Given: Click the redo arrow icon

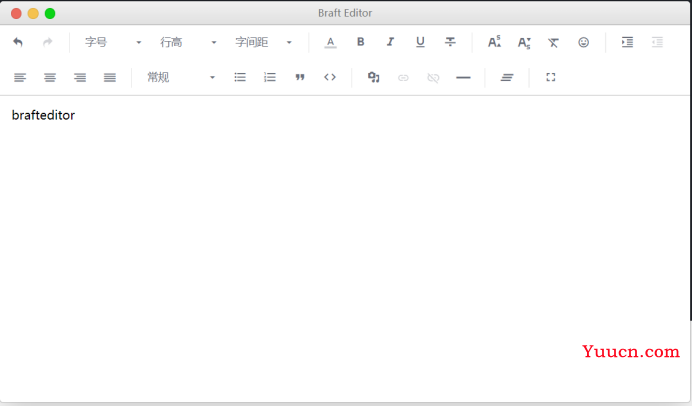Looking at the screenshot, I should click(x=48, y=42).
